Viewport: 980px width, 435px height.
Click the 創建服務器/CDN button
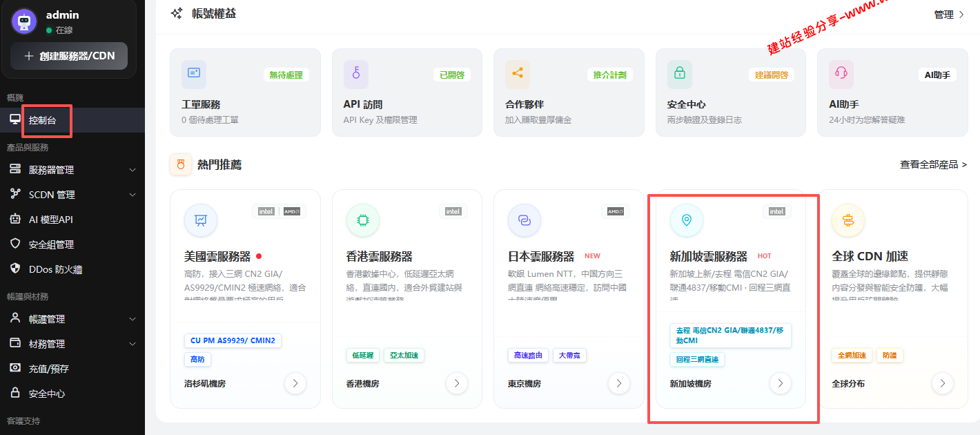69,56
